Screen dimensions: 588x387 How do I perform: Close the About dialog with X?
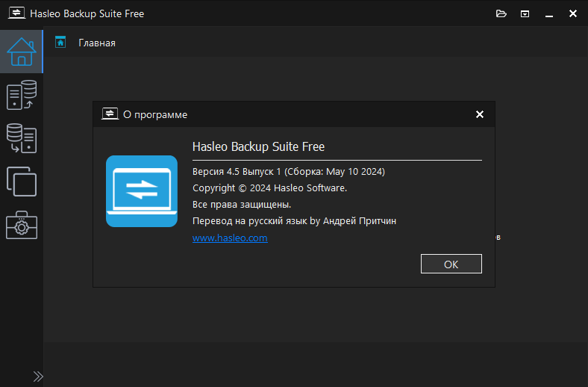click(x=480, y=114)
